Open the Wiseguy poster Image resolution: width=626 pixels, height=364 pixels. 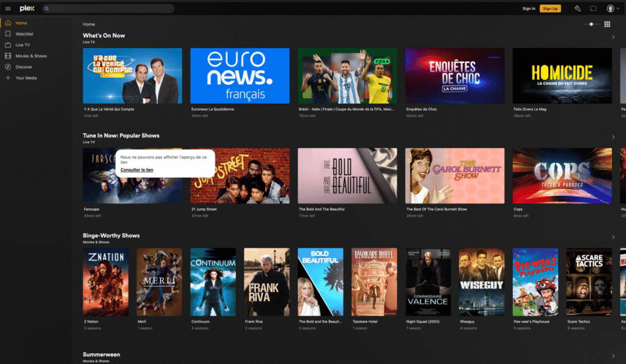click(x=482, y=282)
